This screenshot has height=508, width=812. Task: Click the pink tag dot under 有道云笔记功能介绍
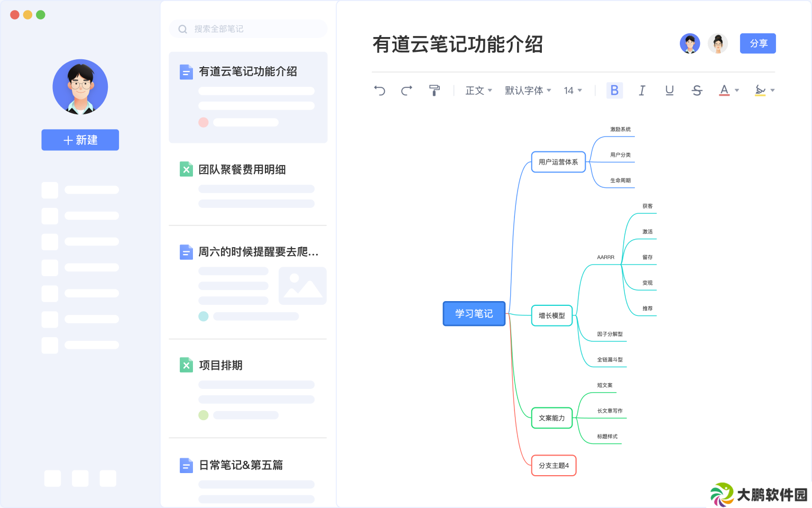click(x=204, y=122)
